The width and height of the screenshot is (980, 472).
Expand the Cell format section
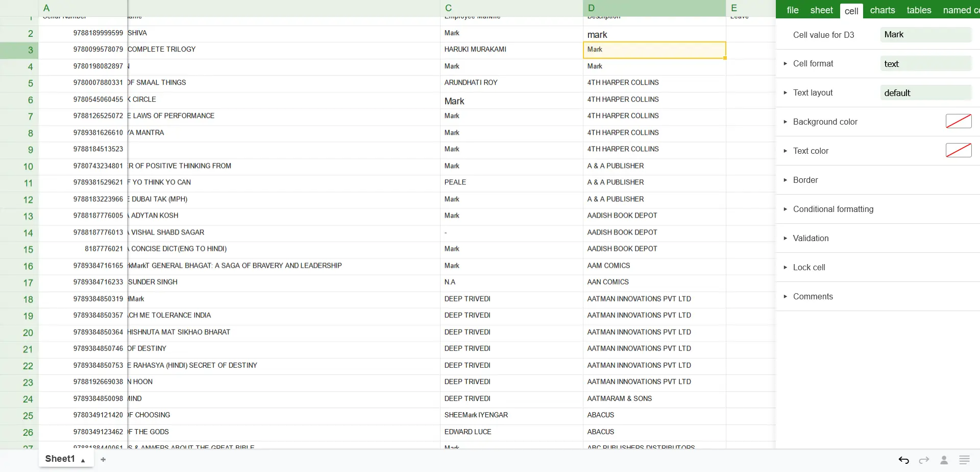[813, 64]
